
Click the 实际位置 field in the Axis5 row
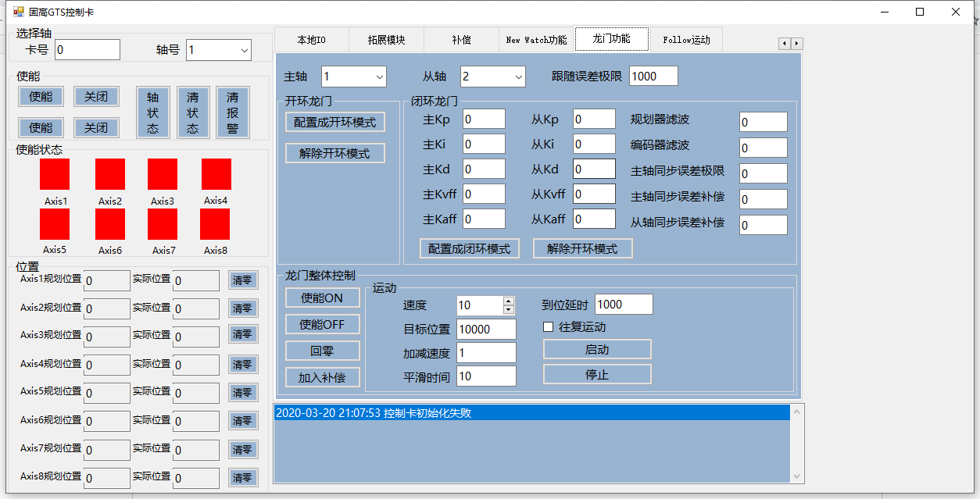(x=196, y=393)
